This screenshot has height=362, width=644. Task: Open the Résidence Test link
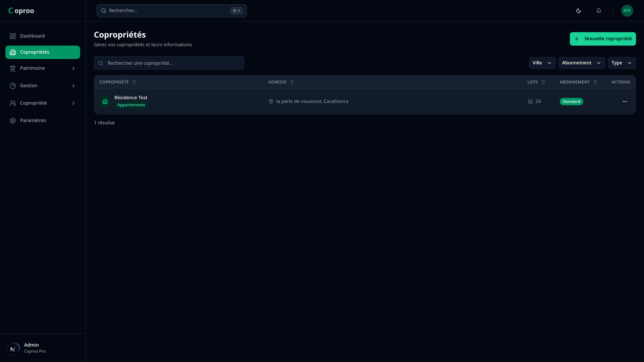click(131, 98)
